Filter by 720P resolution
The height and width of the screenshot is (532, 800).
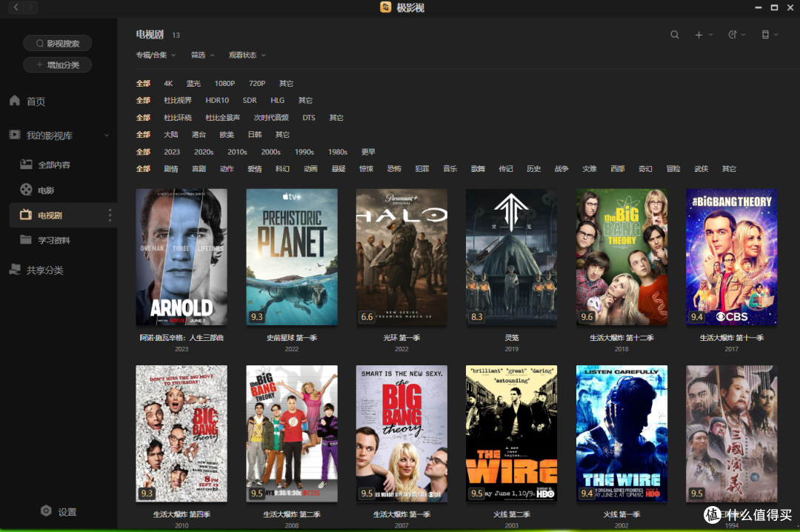[x=256, y=83]
